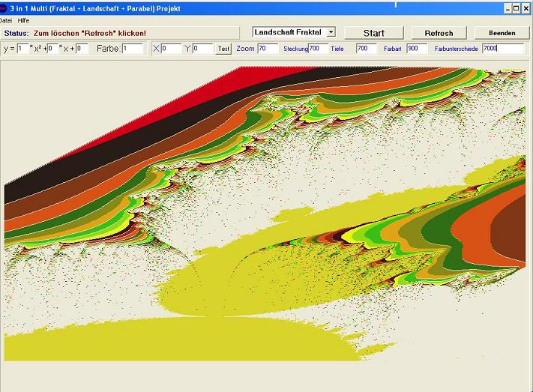Click the Farbart input field
Image resolution: width=533 pixels, height=392 pixels.
click(416, 49)
